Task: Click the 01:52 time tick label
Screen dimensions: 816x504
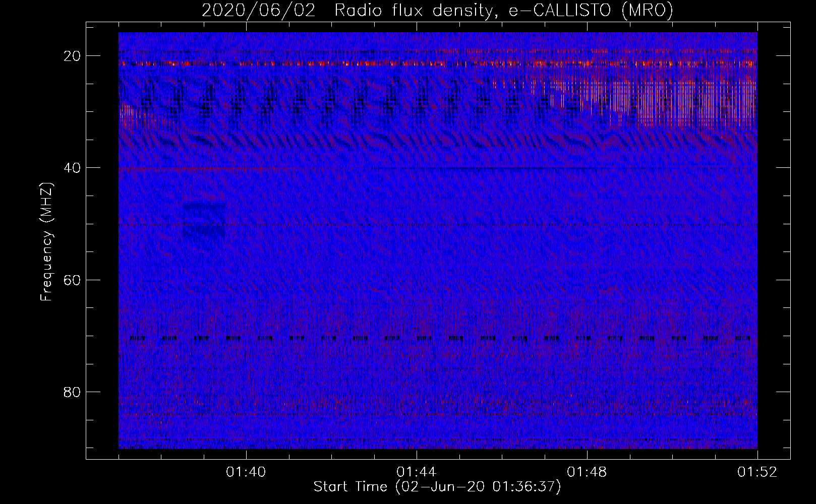Action: click(x=757, y=472)
